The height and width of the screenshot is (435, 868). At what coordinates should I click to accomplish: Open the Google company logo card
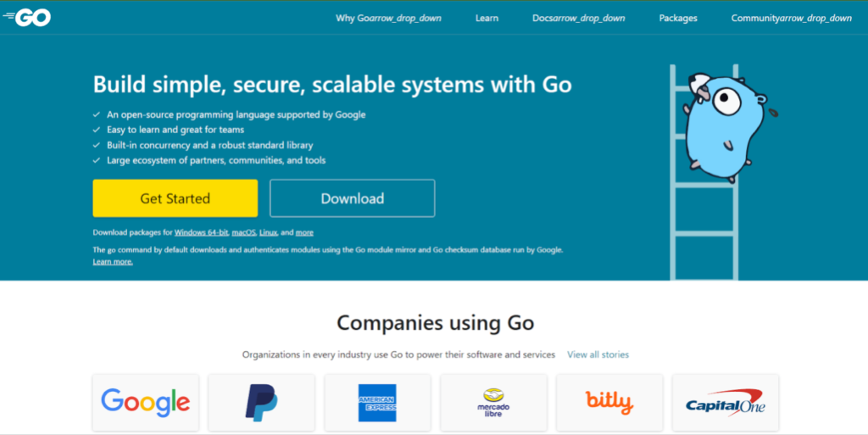point(146,402)
